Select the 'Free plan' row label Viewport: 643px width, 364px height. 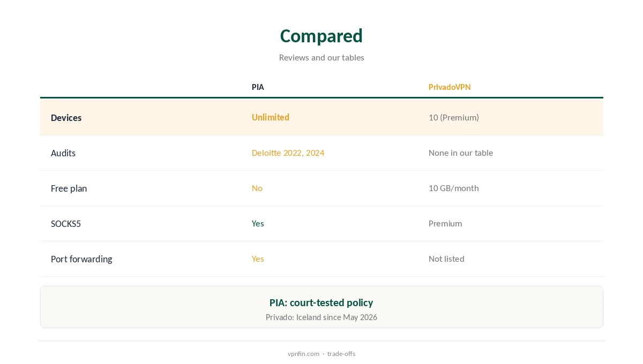69,188
